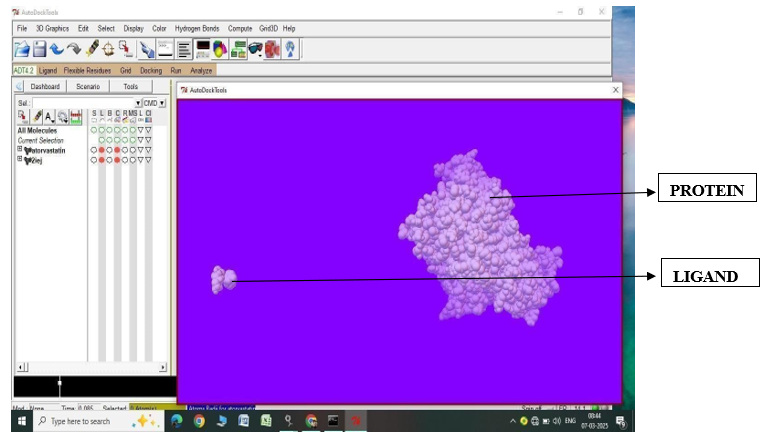Toggle show/hide circle for All Molecules
Viewport: 763px width, 439px height.
click(94, 130)
